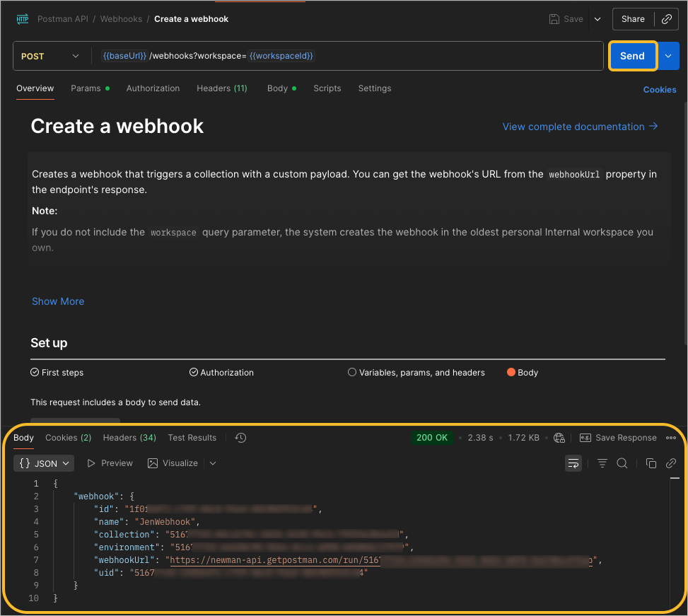
Task: Copy the response body with copy icon
Action: pyautogui.click(x=651, y=463)
